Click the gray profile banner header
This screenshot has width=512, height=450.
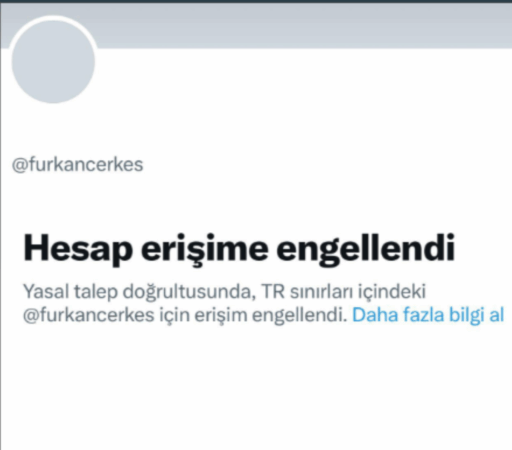(300, 26)
